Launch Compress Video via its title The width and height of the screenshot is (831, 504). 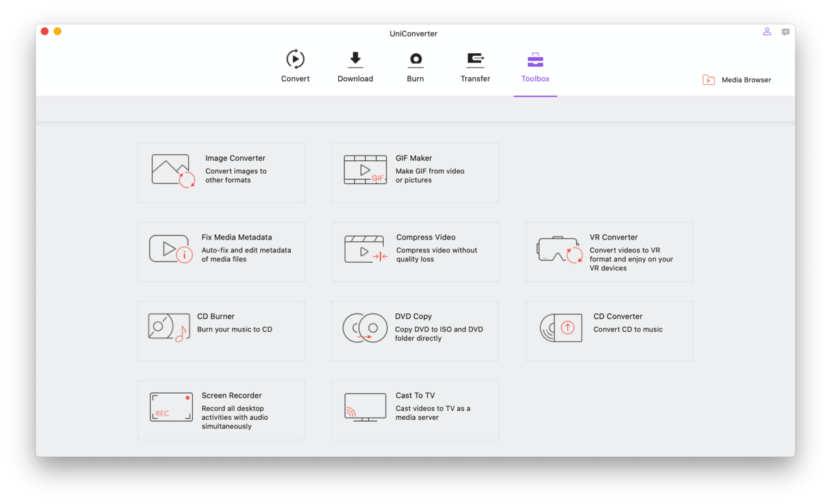point(426,237)
